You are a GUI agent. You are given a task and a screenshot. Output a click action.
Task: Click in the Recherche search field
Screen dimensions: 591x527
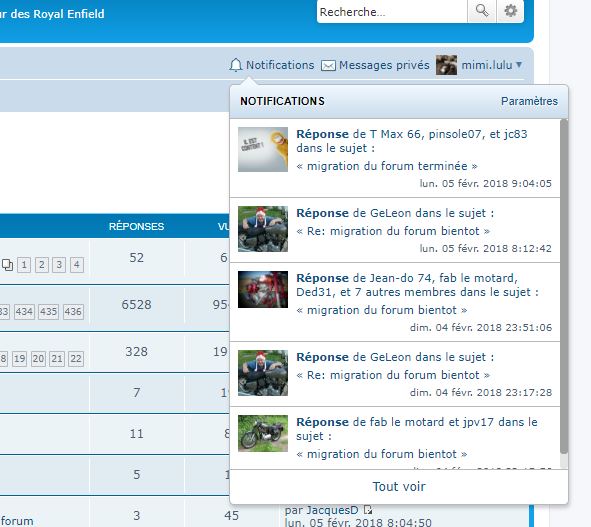tap(392, 12)
